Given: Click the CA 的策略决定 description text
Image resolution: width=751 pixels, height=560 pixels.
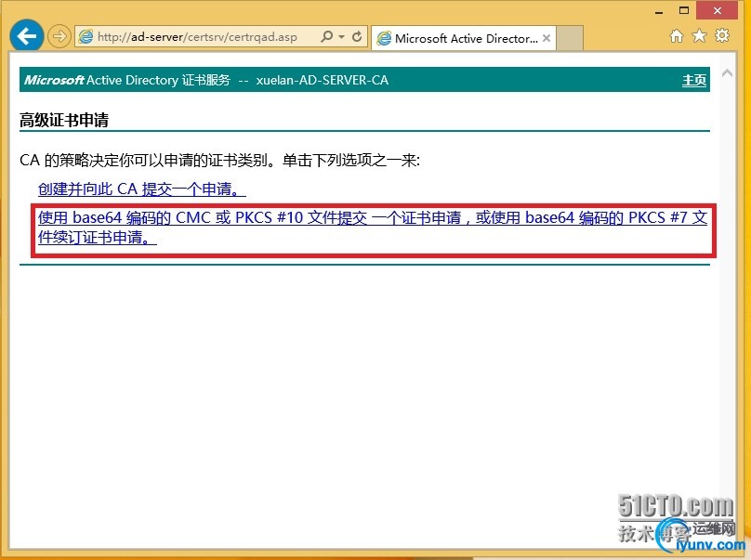Looking at the screenshot, I should pyautogui.click(x=220, y=160).
